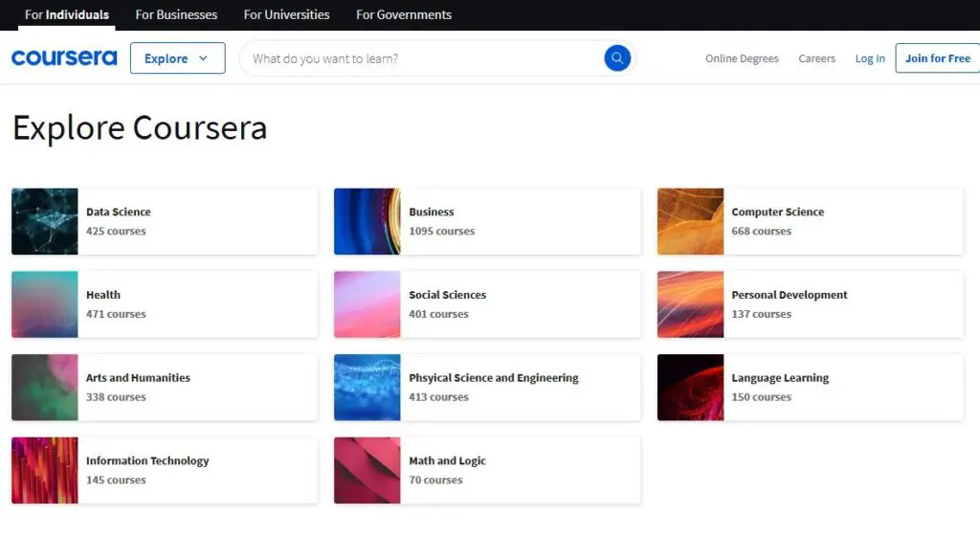Click the Information Technology thumbnail
Viewport: 980px width, 560px height.
coord(44,470)
